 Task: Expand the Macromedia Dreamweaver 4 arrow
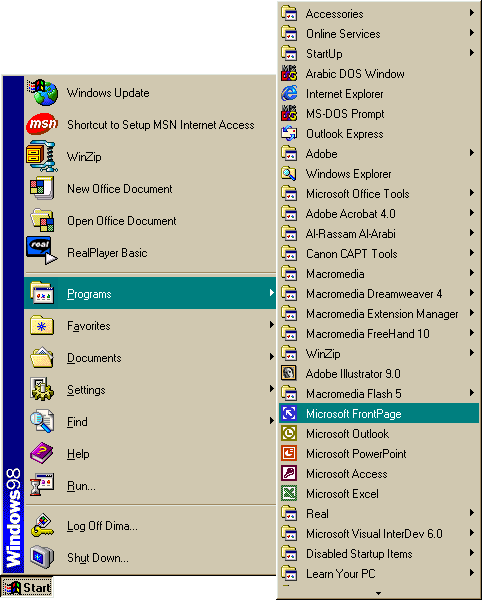click(x=472, y=293)
